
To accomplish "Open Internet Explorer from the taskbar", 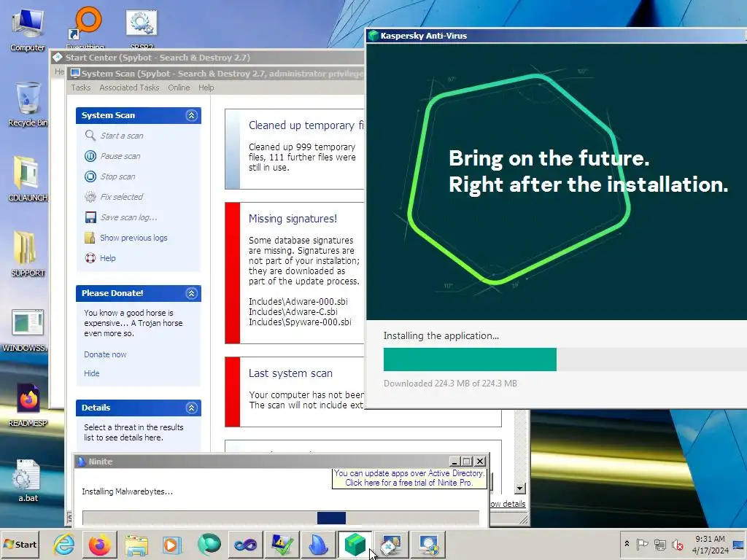I will pyautogui.click(x=63, y=544).
